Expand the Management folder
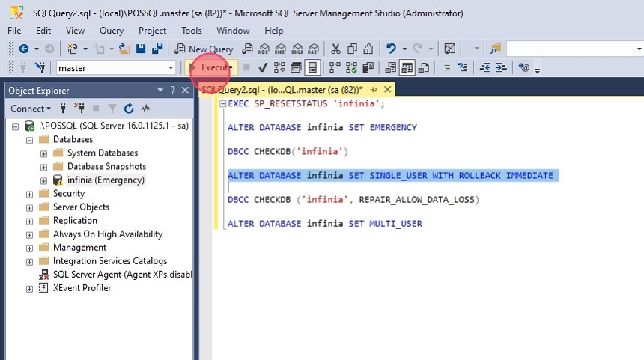The width and height of the screenshot is (644, 360). [29, 248]
